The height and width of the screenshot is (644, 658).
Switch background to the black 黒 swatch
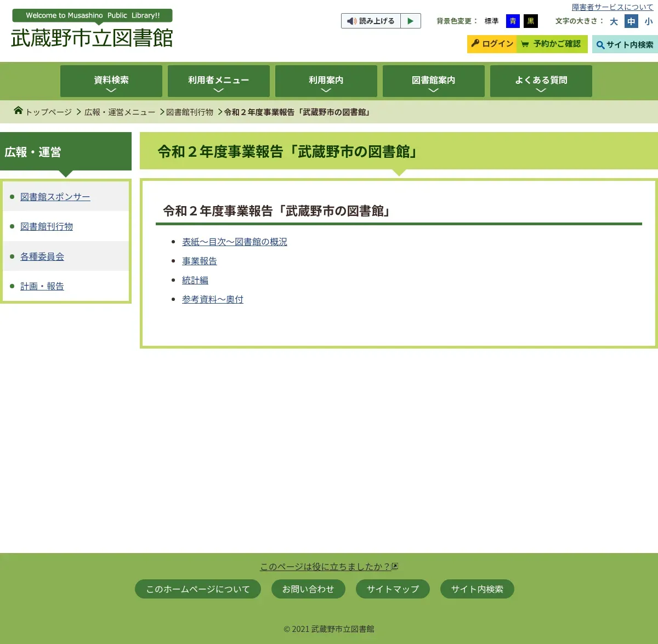click(531, 21)
